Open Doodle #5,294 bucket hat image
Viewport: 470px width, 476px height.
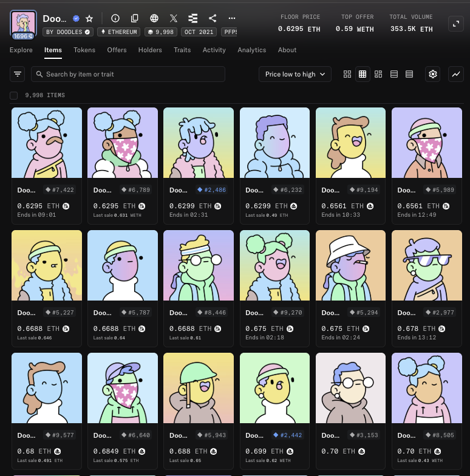[x=351, y=265]
